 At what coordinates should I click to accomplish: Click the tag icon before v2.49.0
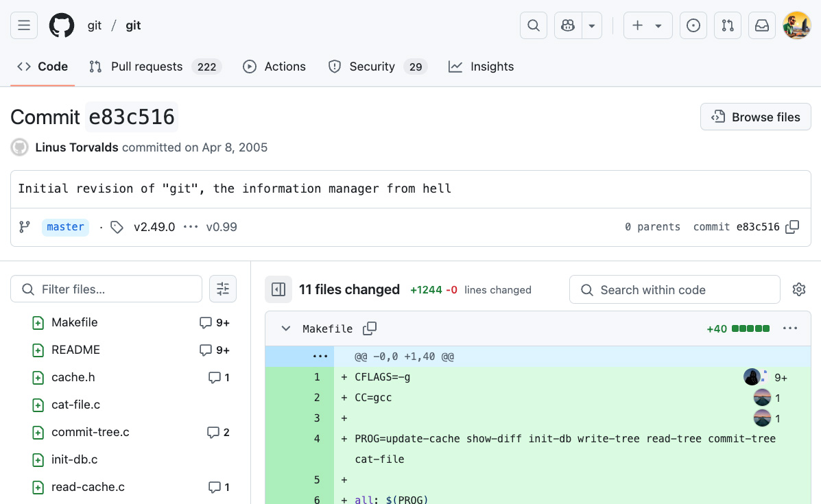coord(117,227)
